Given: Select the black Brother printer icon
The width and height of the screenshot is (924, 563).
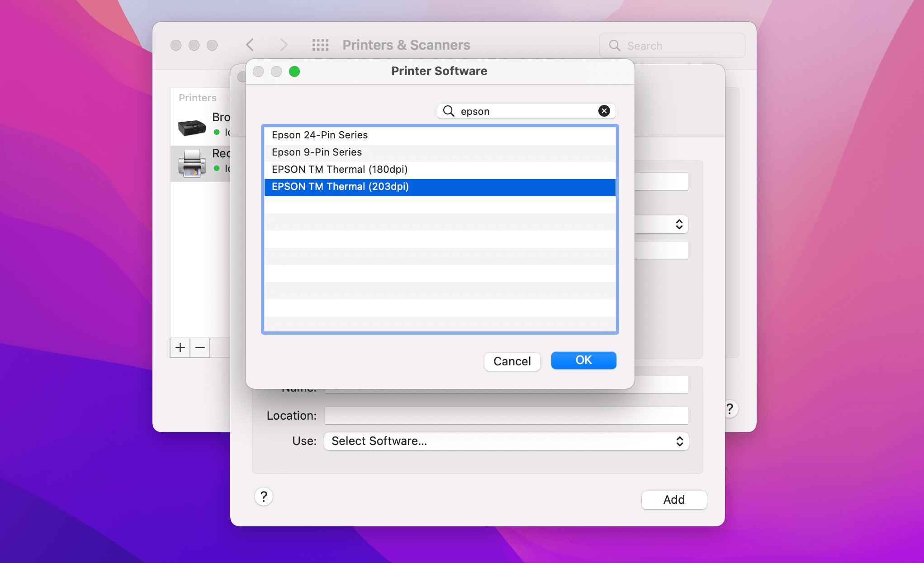Looking at the screenshot, I should click(192, 127).
